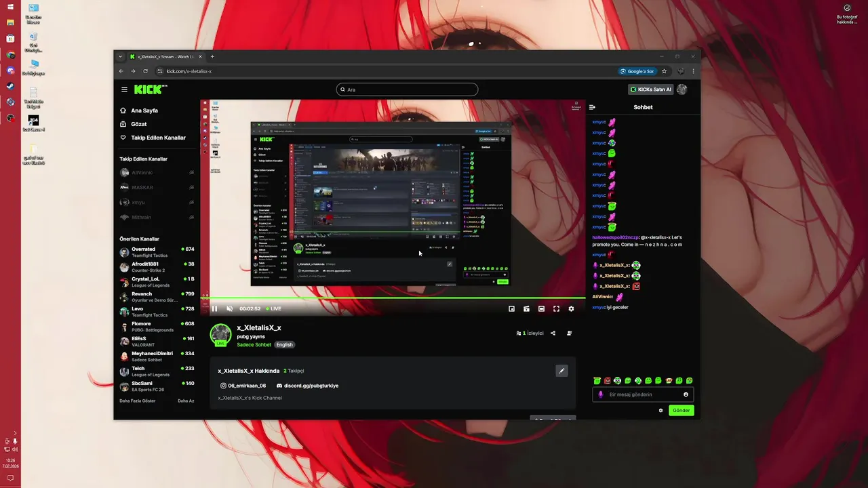This screenshot has width=868, height=488.
Task: Open followed channel AliVinnic
Action: click(x=157, y=173)
